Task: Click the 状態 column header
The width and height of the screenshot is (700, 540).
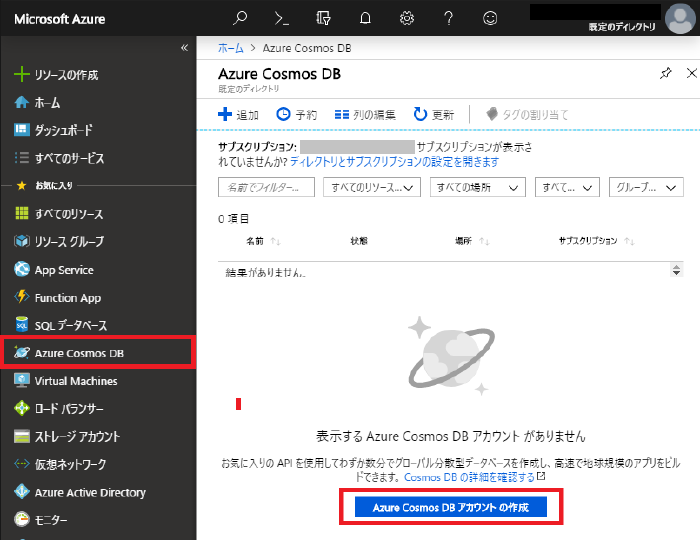Action: [x=359, y=241]
